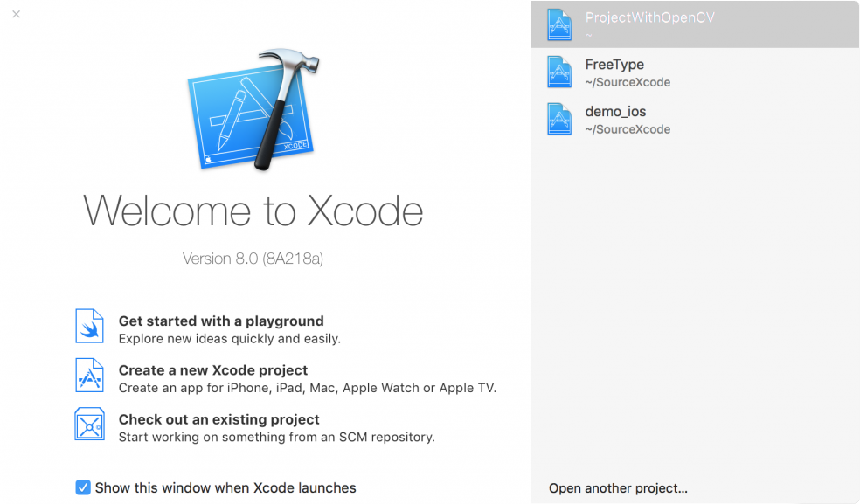Click the ProjectWithOpenCV project file icon

[559, 24]
